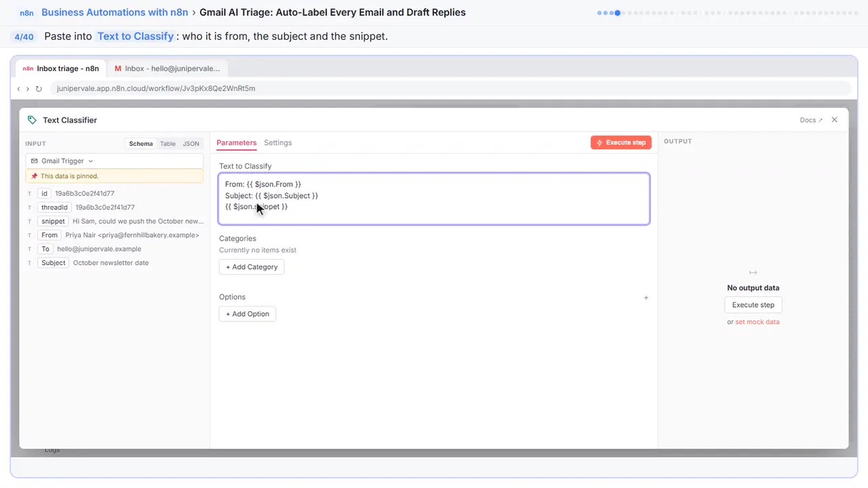
Task: Click the 'No output data' message
Action: (753, 288)
